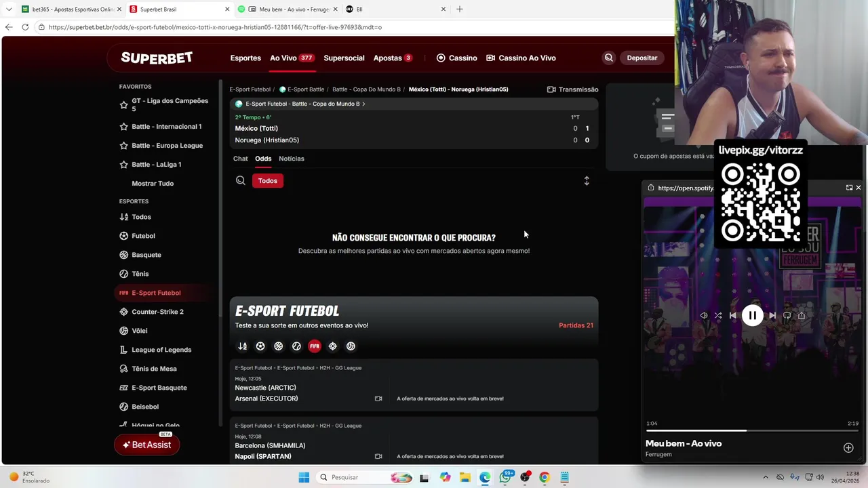868x488 pixels.
Task: Open the Bet Assist beta button
Action: pyautogui.click(x=146, y=445)
